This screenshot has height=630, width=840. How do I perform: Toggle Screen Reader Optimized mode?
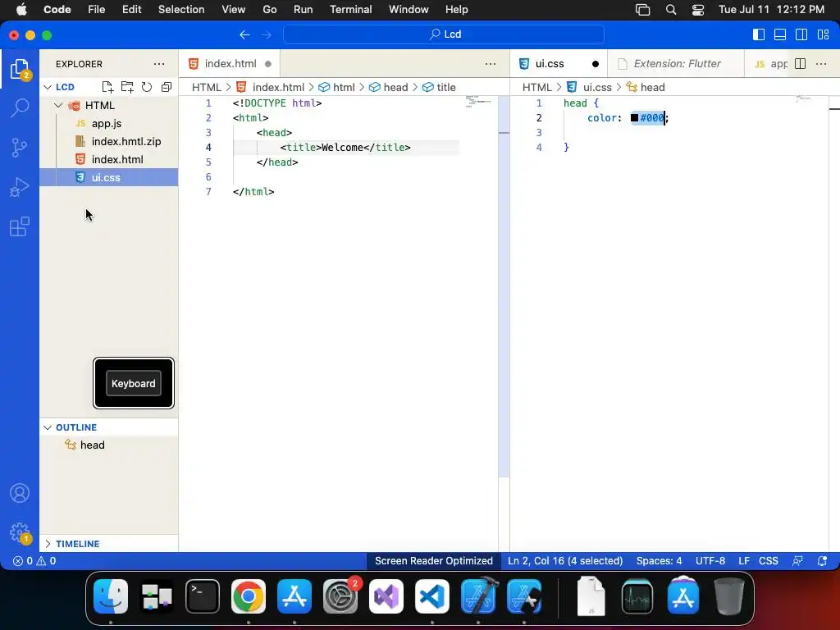click(x=433, y=561)
